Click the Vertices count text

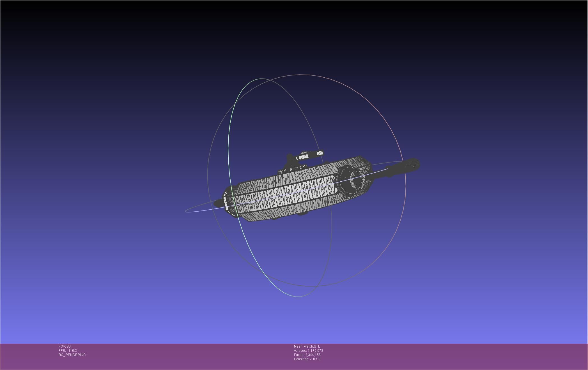pyautogui.click(x=308, y=351)
